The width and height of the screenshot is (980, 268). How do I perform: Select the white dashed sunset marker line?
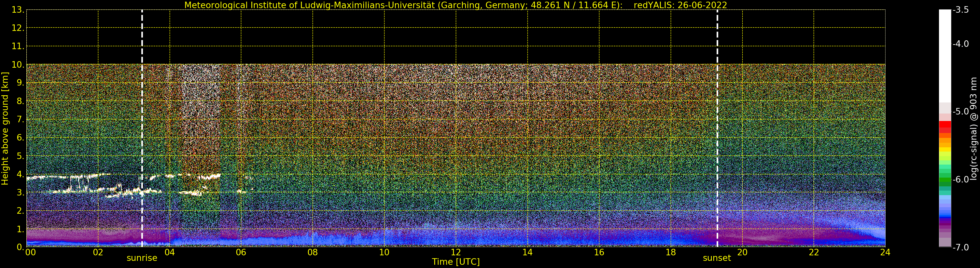[x=718, y=128]
